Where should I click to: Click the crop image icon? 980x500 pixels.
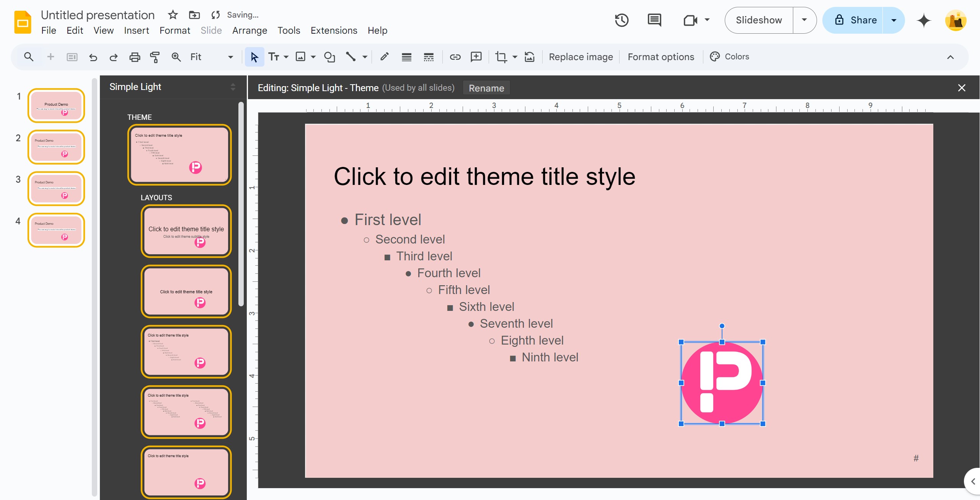pos(501,57)
